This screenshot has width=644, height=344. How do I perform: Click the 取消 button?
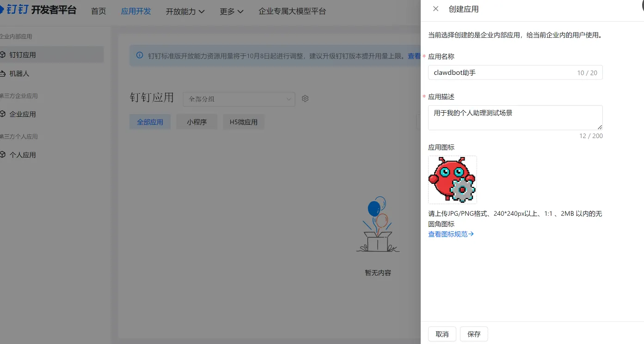click(x=442, y=334)
